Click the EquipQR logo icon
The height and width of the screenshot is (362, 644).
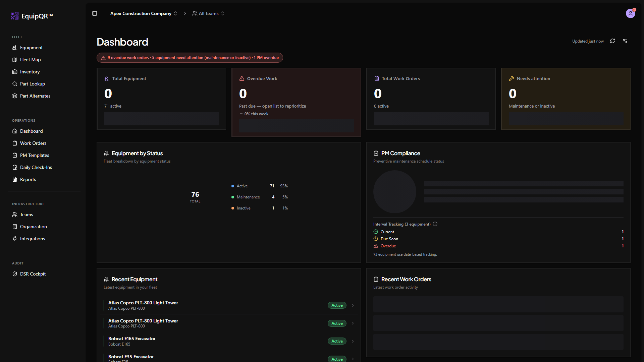pyautogui.click(x=15, y=16)
